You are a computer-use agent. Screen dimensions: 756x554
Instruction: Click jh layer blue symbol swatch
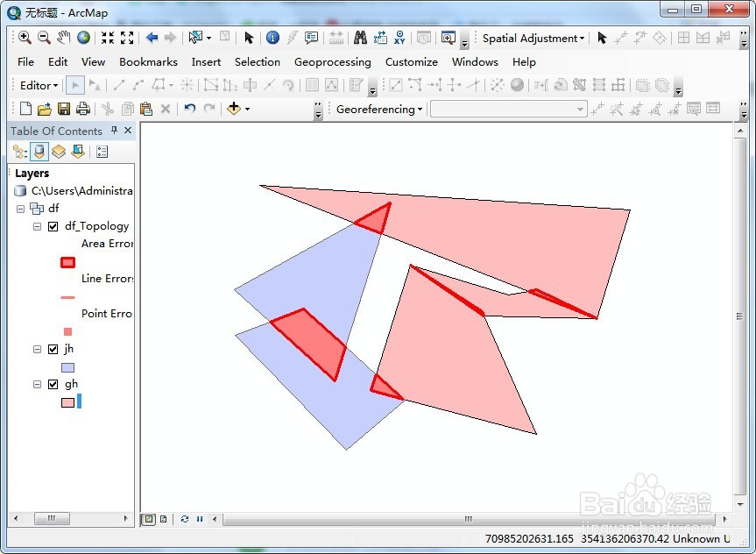click(68, 367)
